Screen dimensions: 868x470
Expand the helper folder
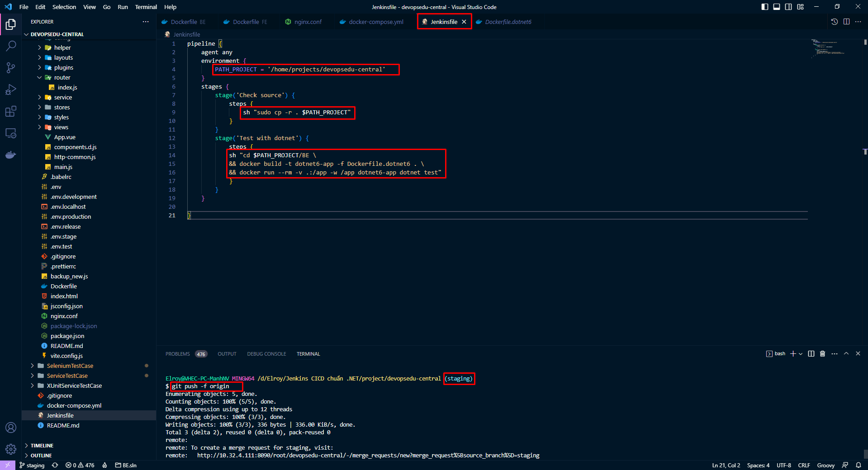(x=89, y=47)
